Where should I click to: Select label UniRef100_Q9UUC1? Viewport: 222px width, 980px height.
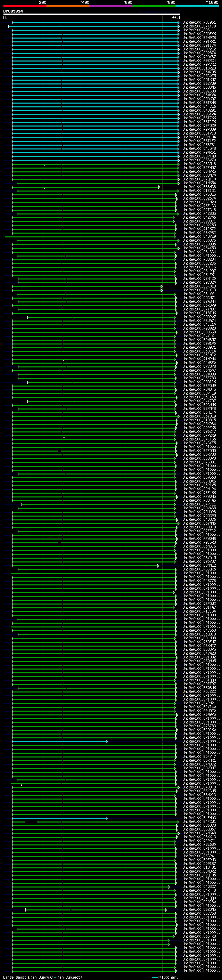[199, 221]
